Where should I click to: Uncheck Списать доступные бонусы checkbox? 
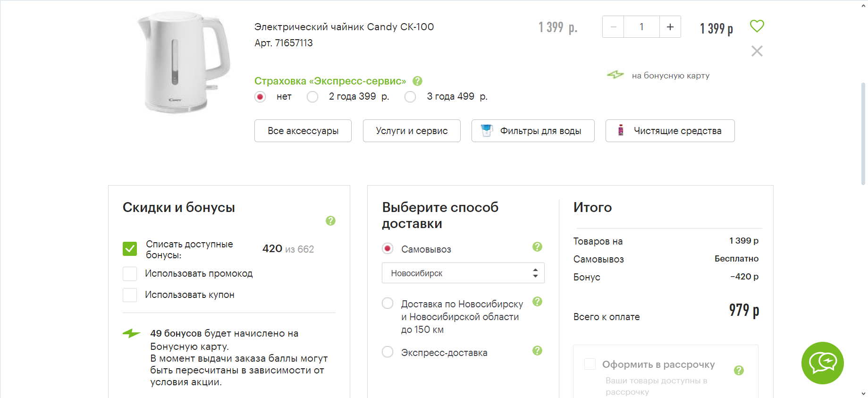pyautogui.click(x=130, y=249)
